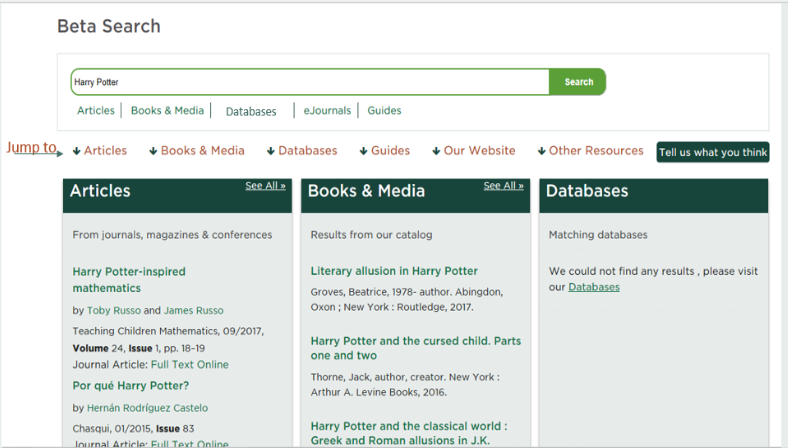Click the Beta Search page heading
The height and width of the screenshot is (448, 788).
tap(109, 26)
